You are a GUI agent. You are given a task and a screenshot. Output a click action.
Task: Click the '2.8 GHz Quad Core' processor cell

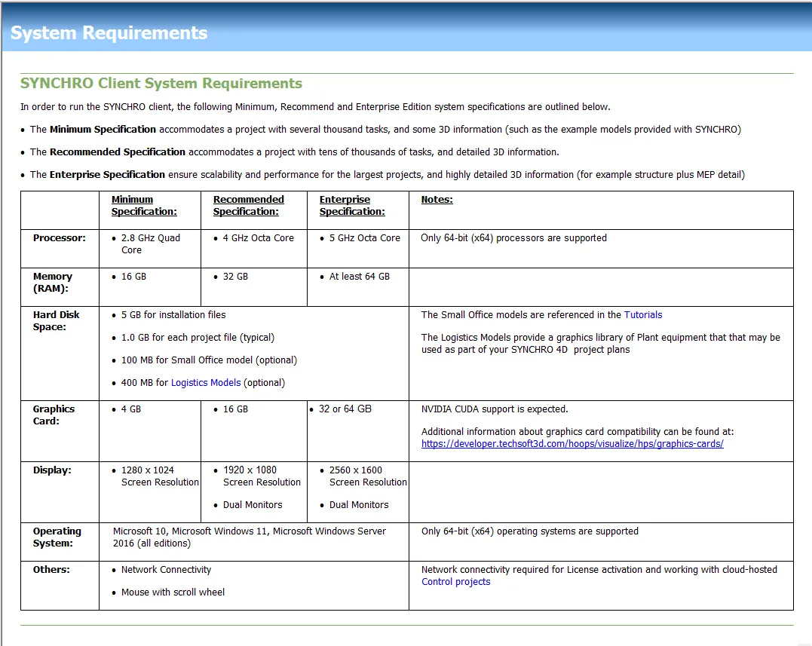tap(151, 243)
